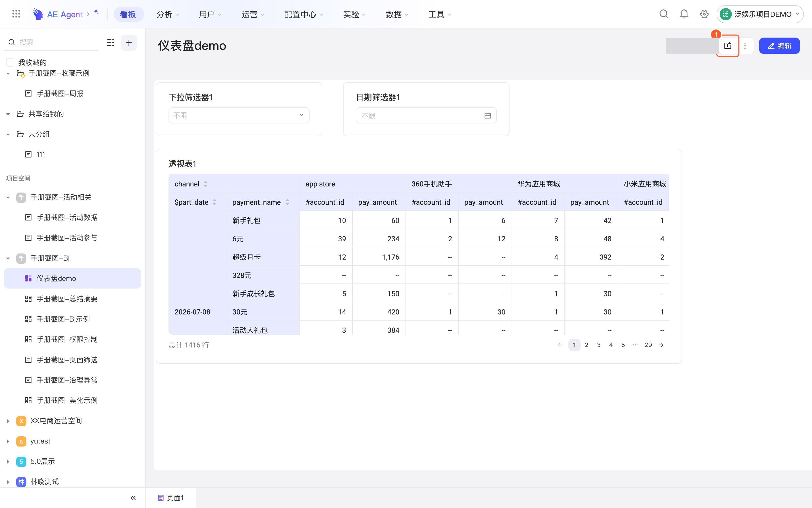This screenshot has height=508, width=812.
Task: Expand the yutest space
Action: click(x=8, y=441)
